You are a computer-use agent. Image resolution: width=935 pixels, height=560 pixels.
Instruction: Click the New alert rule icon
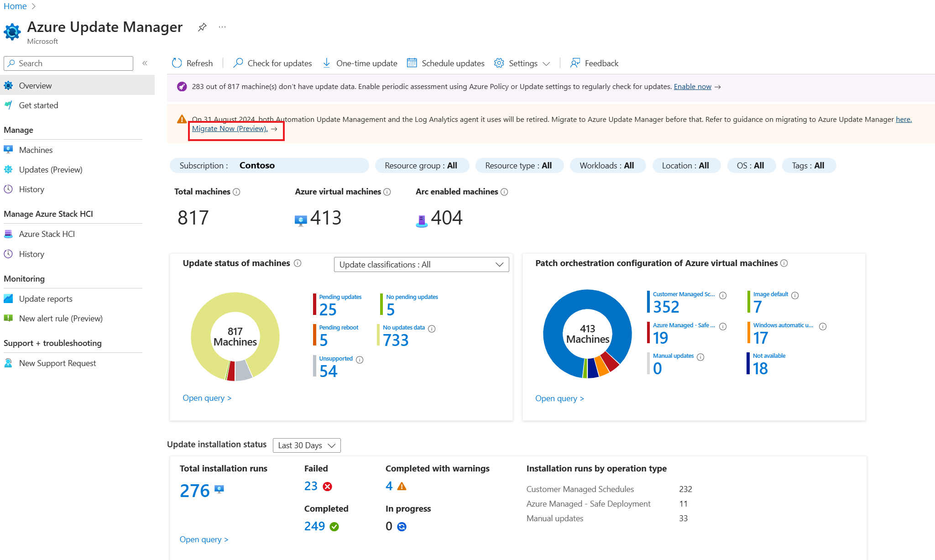click(x=9, y=318)
